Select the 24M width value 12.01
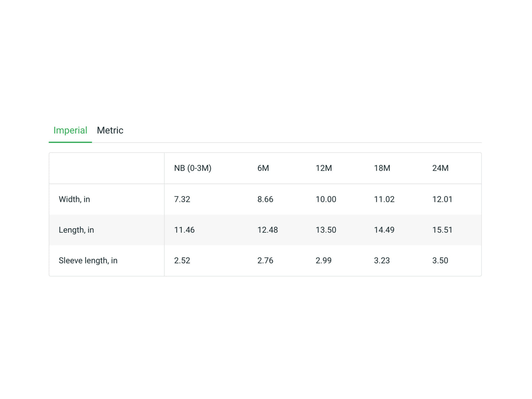The height and width of the screenshot is (399, 532). [442, 199]
